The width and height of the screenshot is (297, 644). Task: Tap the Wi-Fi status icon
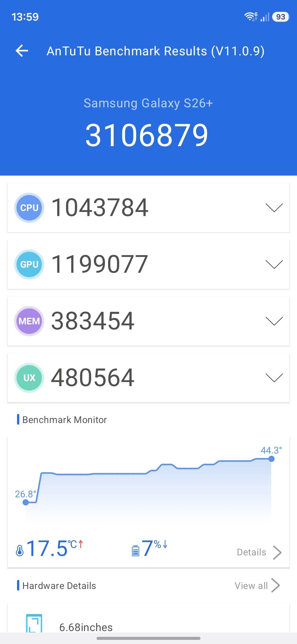[x=251, y=17]
